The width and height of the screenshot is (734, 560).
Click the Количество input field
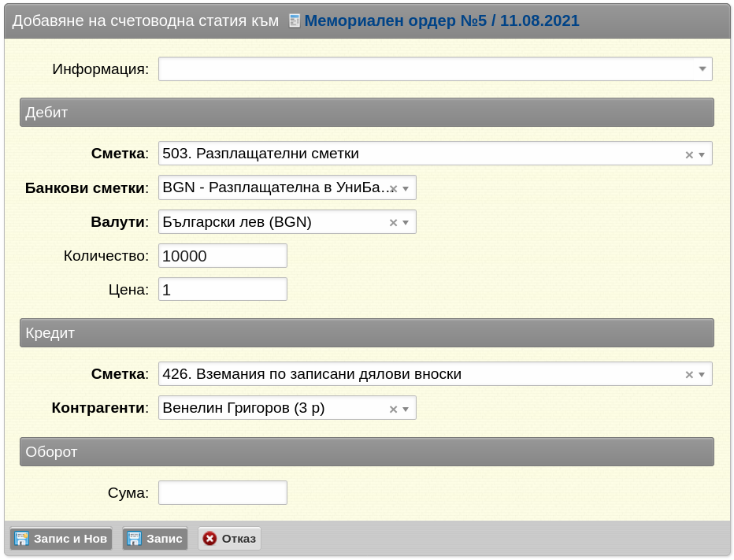[x=223, y=256]
